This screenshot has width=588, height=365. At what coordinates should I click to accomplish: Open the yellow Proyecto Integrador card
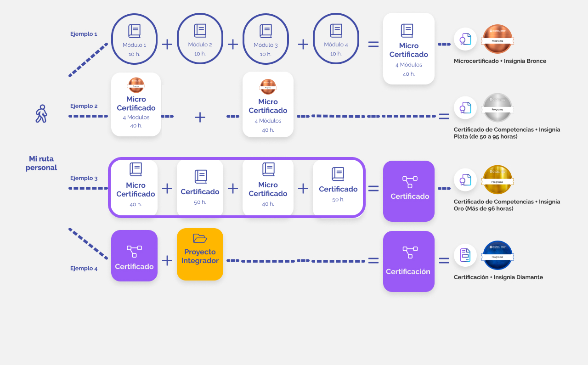click(200, 254)
